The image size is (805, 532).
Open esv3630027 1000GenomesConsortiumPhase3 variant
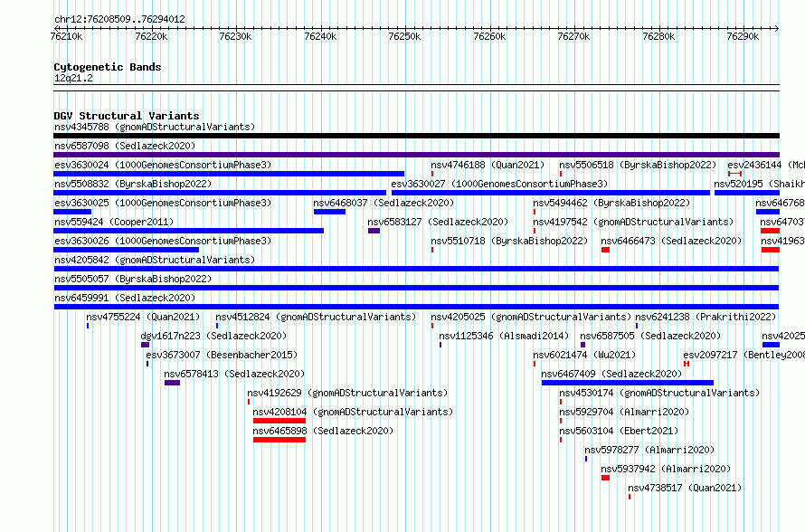[499, 184]
